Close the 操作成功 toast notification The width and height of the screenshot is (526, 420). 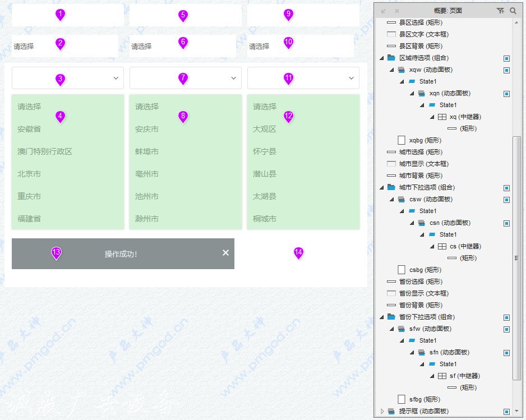225,253
